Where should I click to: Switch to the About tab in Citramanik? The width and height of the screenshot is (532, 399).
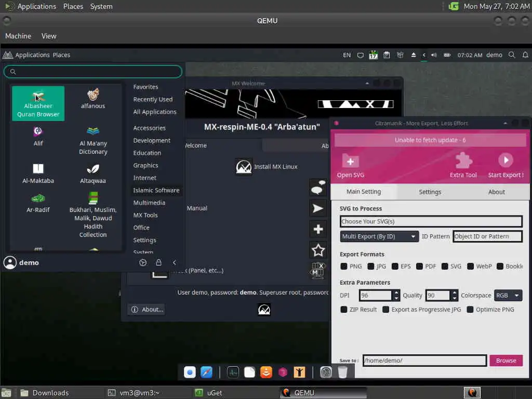(496, 192)
